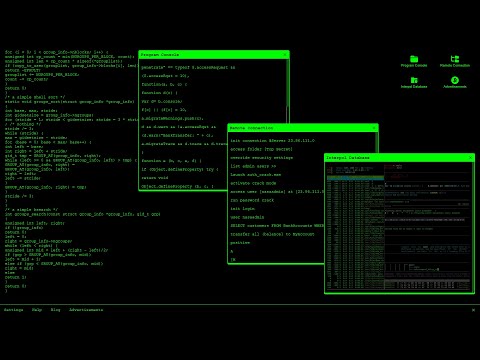
Task: Click the 'SELECT customers FROM BankAccounts' line
Action: click(x=277, y=226)
